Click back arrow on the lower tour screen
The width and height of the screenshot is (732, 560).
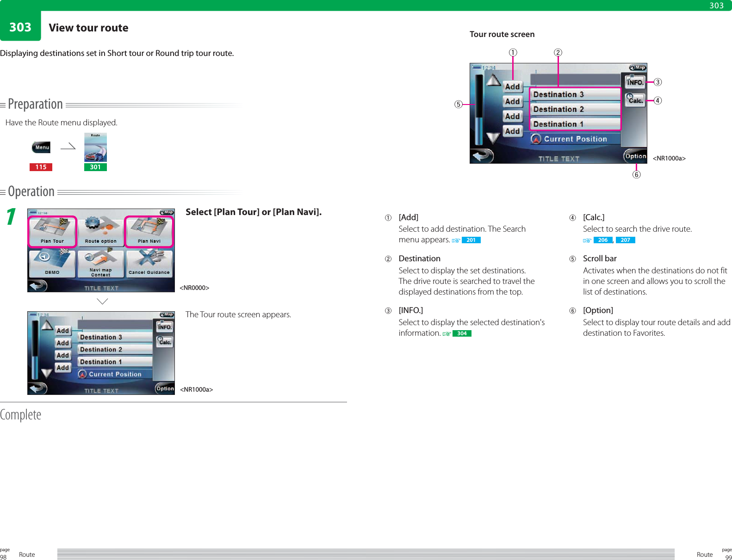(38, 388)
